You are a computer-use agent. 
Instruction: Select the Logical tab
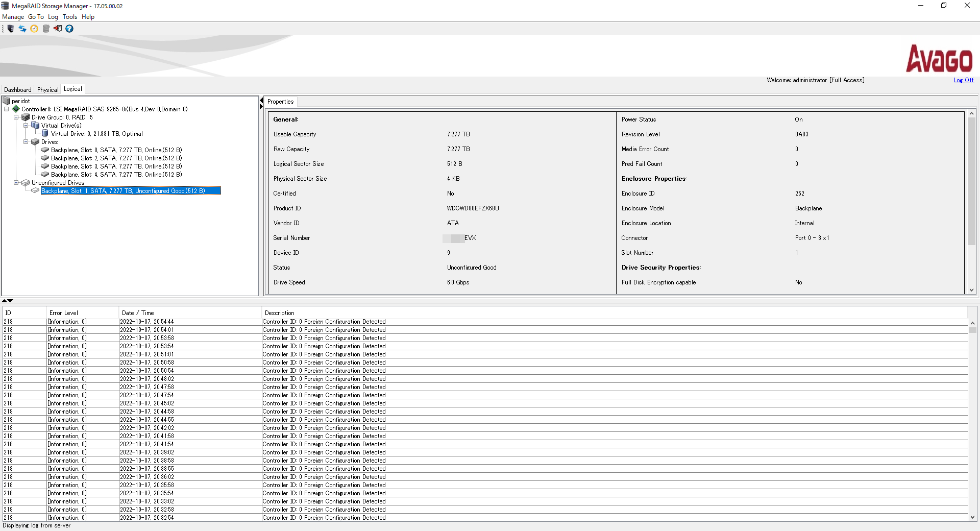point(73,89)
